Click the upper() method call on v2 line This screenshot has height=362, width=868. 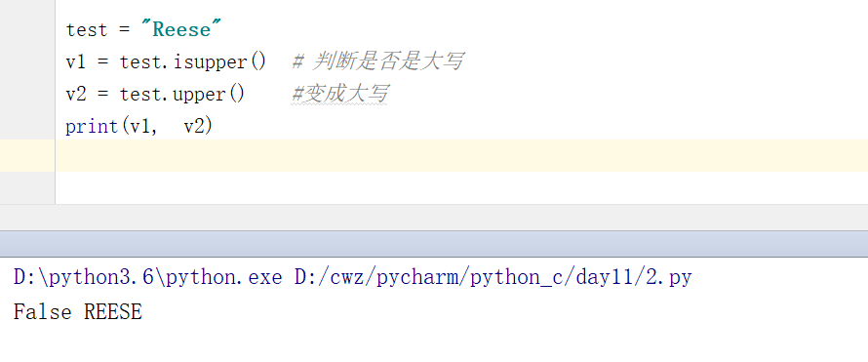tap(209, 95)
